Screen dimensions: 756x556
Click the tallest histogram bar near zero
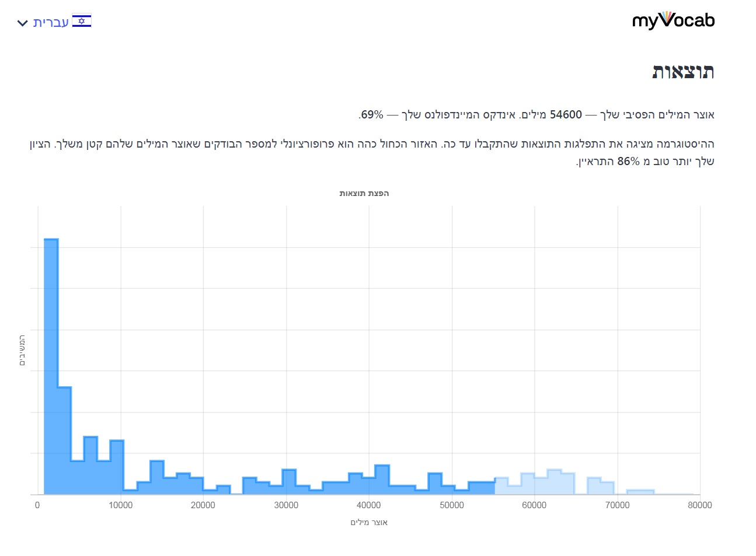pyautogui.click(x=51, y=366)
